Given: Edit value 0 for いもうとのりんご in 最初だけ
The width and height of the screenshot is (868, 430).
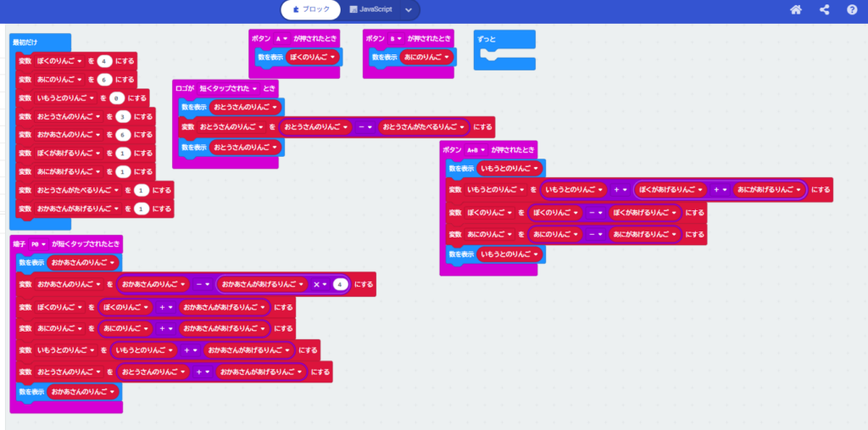Looking at the screenshot, I should (117, 98).
